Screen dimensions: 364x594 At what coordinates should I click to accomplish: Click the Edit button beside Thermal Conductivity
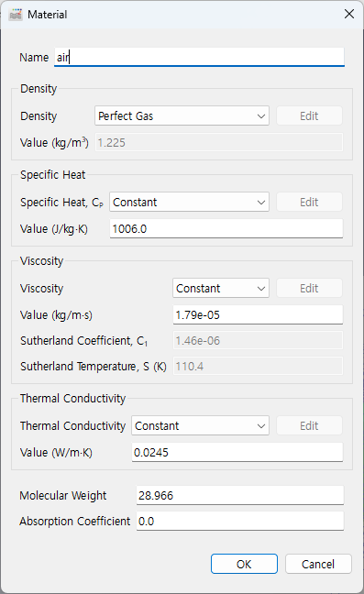tap(309, 426)
